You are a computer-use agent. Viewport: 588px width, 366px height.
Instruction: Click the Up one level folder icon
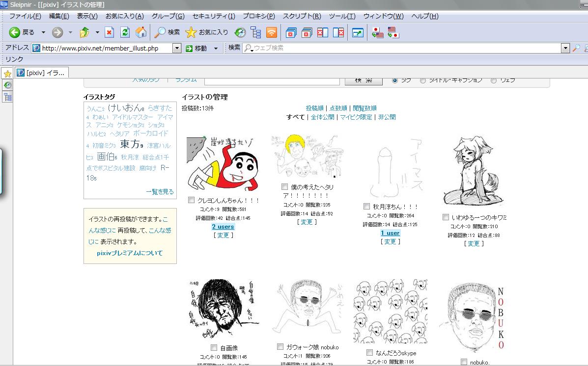tap(84, 32)
